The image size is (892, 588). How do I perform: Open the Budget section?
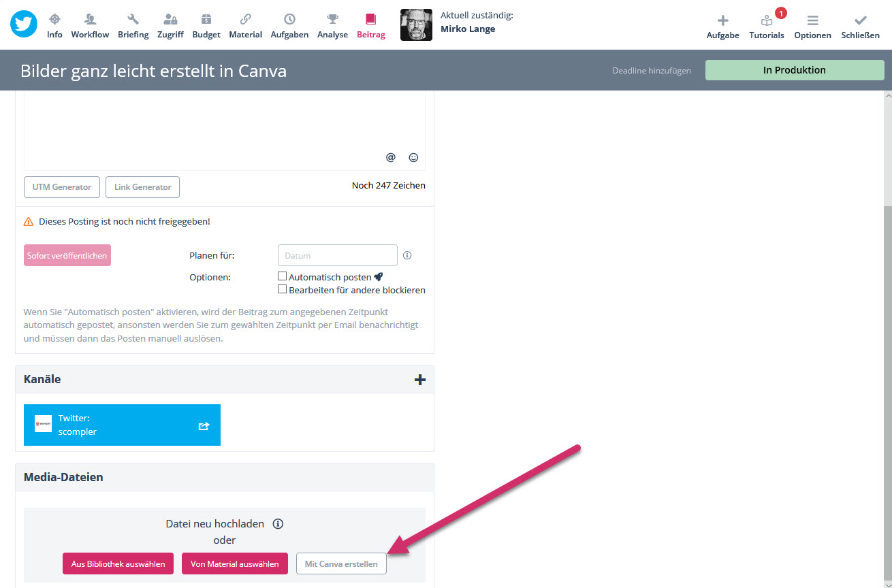pyautogui.click(x=206, y=26)
